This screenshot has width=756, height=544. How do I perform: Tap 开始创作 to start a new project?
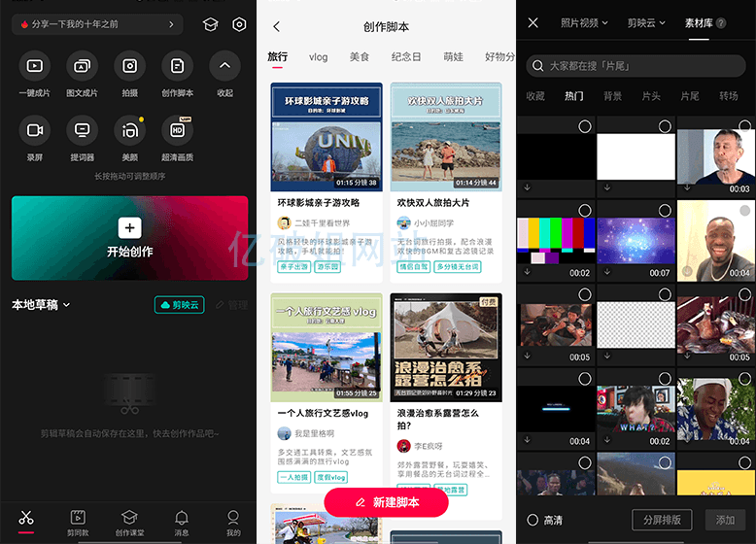129,238
